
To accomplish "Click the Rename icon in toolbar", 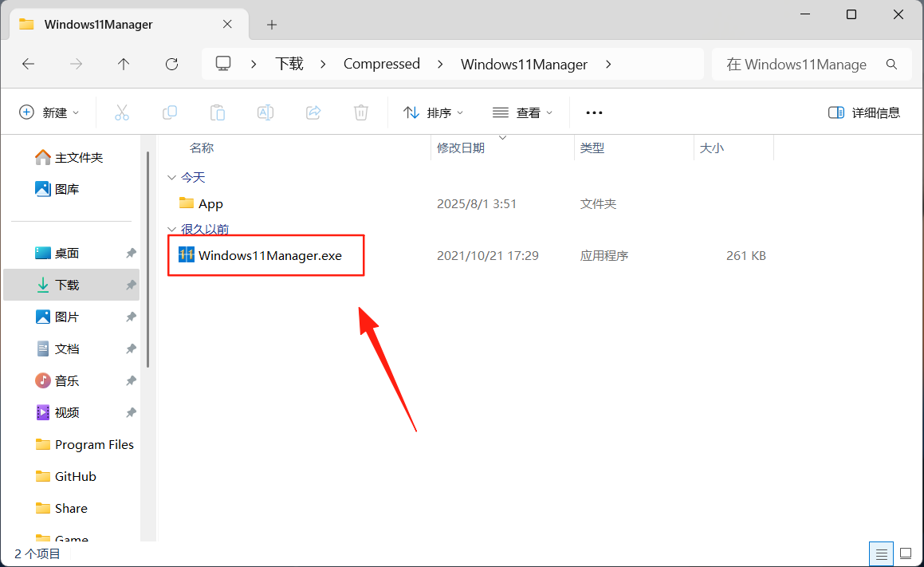I will click(265, 112).
